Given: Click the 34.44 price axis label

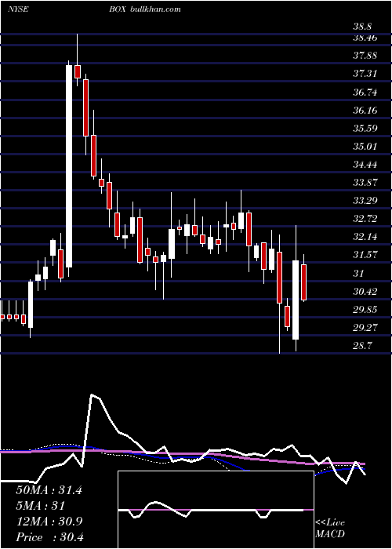Looking at the screenshot, I should click(365, 164).
